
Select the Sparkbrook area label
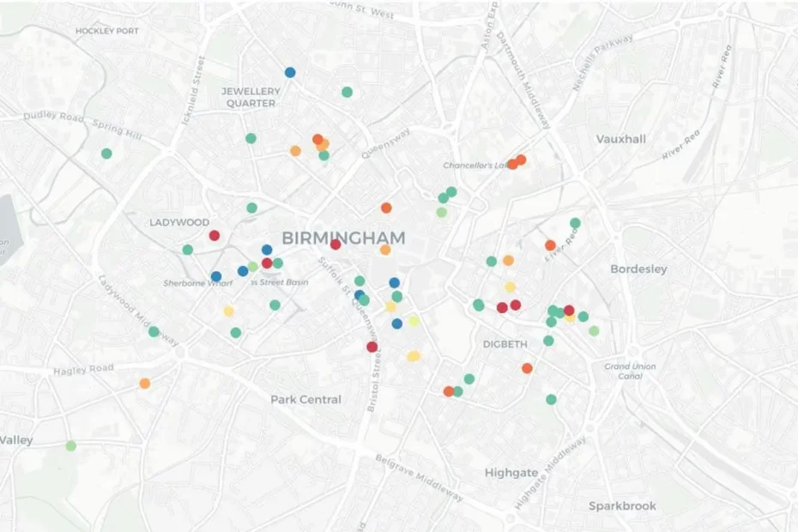click(622, 505)
